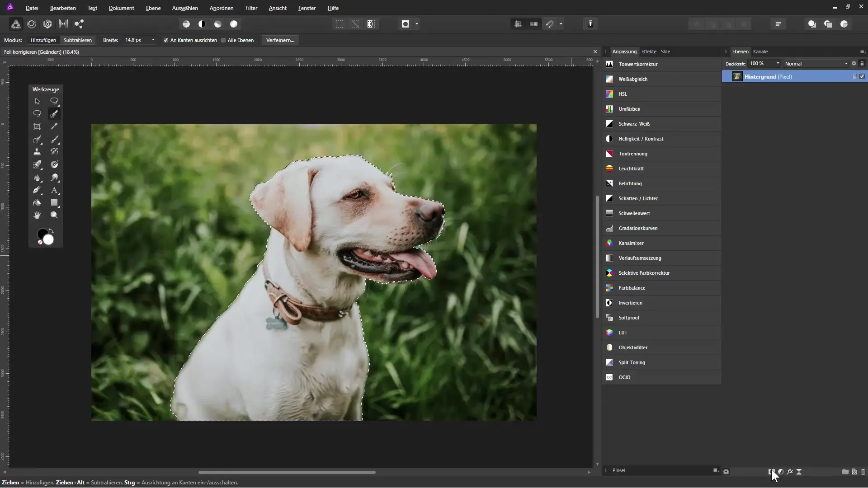Apply Auto Contrast from the toolbar
This screenshot has height=488, width=868.
[202, 24]
